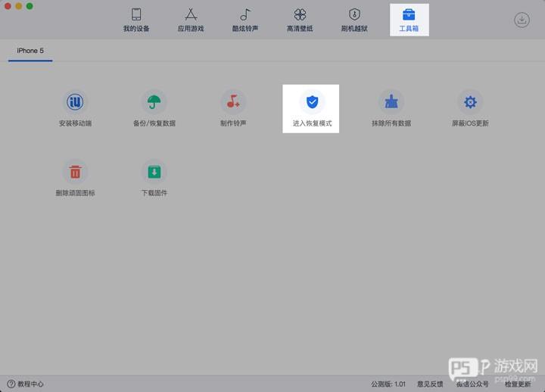Open 教程中心 tutorial center help link
Screen dimensions: 545x392
tap(26, 384)
